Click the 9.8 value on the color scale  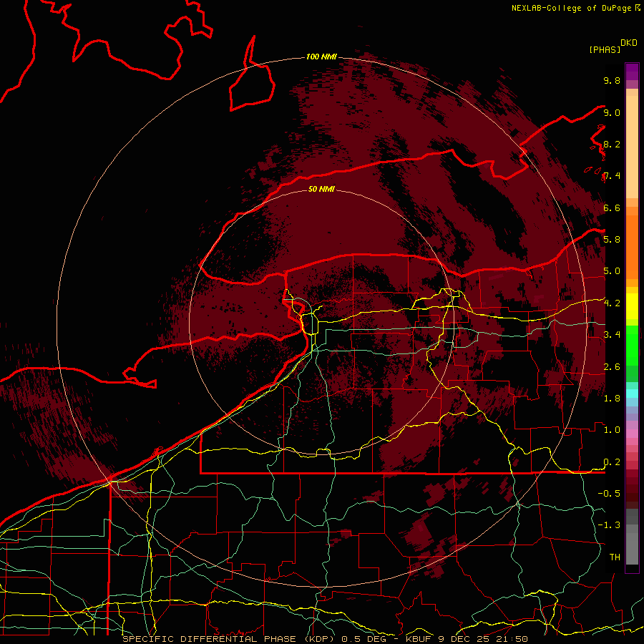click(612, 80)
